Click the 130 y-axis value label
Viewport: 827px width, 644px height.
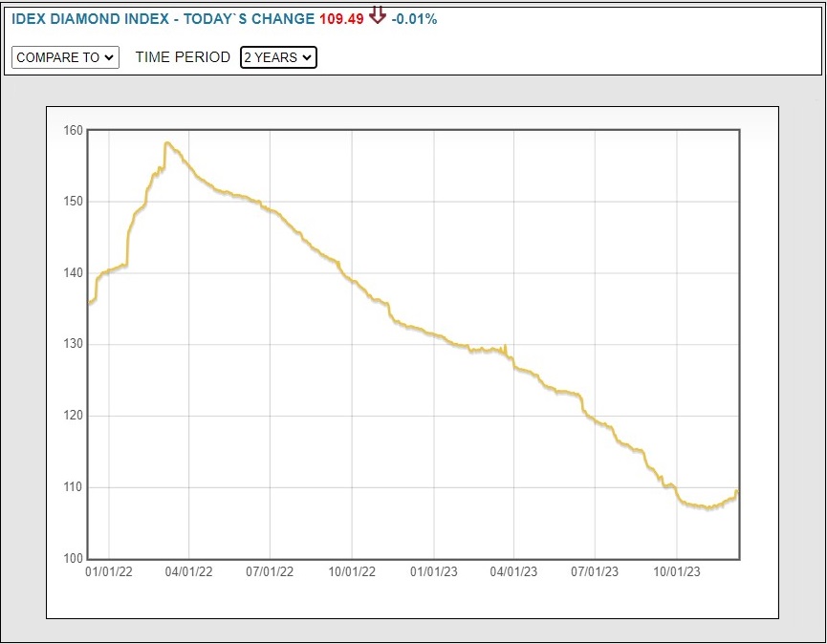pyautogui.click(x=74, y=344)
